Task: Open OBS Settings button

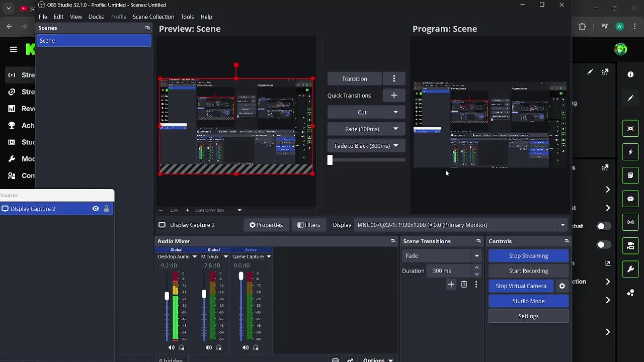Action: [528, 316]
